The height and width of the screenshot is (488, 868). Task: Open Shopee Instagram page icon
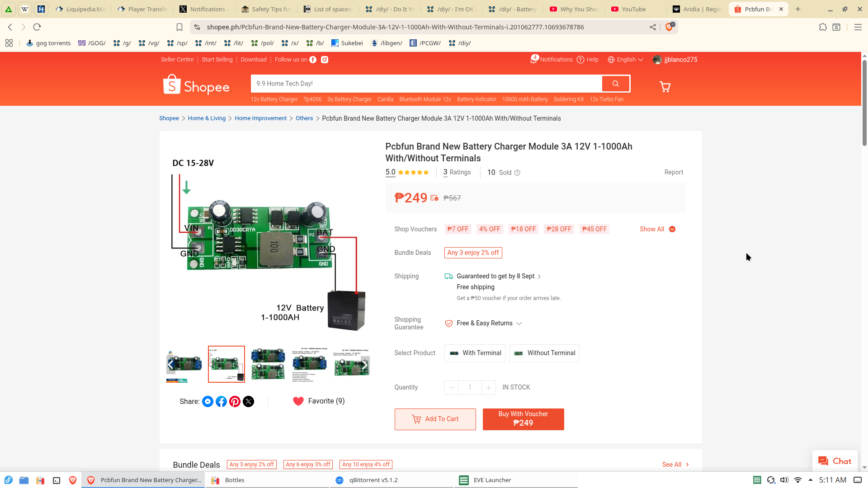[325, 60]
